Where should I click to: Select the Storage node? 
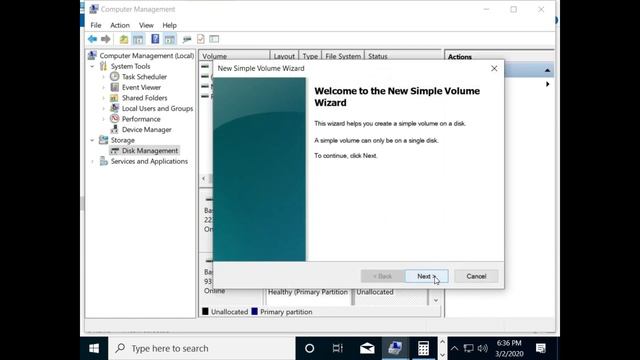click(x=122, y=140)
